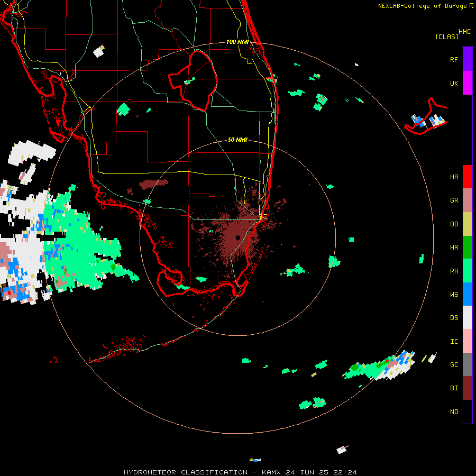Click the DS dry snow white swatch
Viewport: 476px width, 476px height.
467,317
